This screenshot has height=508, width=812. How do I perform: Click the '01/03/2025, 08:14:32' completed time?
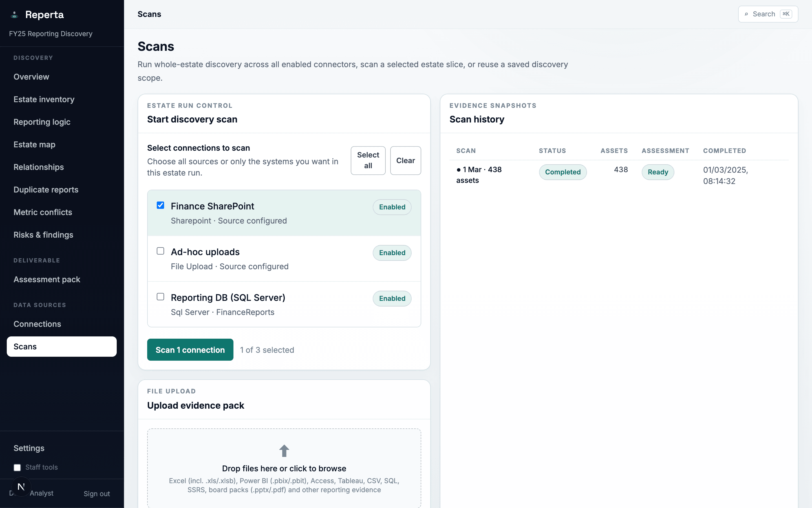click(x=725, y=175)
